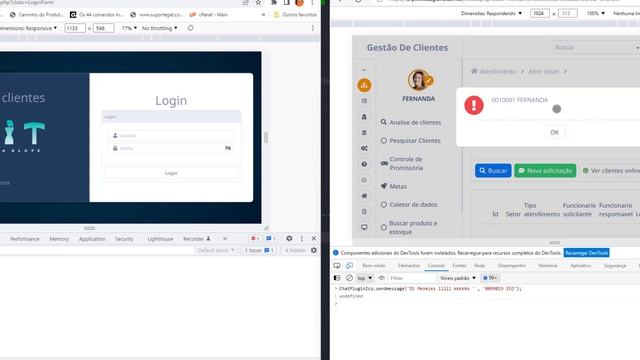640x360 pixels.
Task: Click Recarregar DevTools button
Action: 587,253
